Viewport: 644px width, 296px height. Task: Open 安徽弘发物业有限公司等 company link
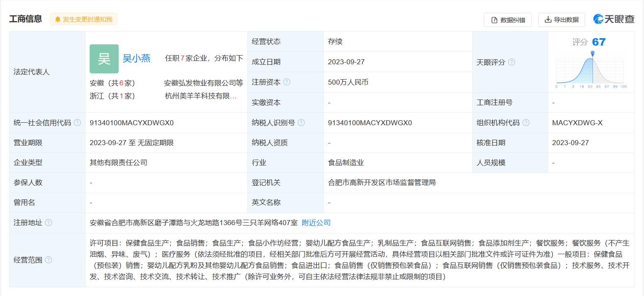[x=204, y=83]
